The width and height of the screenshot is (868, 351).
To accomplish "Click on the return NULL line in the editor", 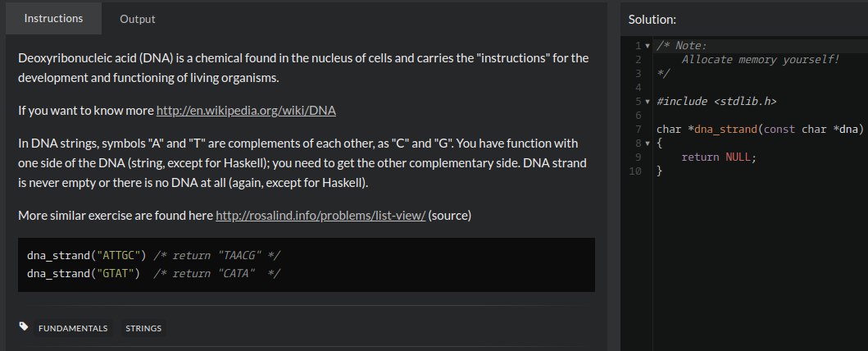I will pyautogui.click(x=719, y=157).
